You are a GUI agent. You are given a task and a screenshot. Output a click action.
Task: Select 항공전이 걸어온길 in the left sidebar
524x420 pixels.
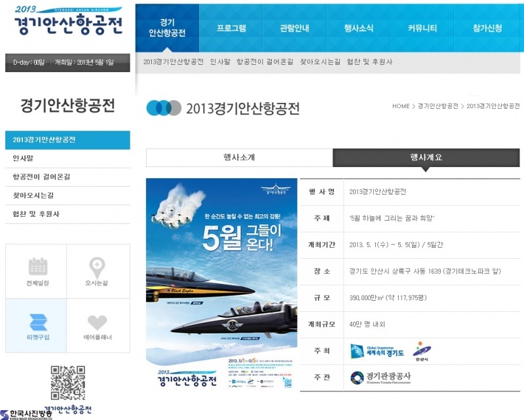[x=67, y=177]
